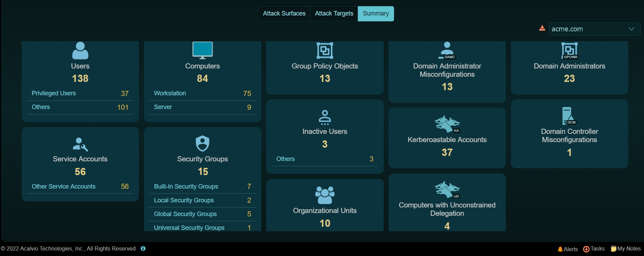Screen dimensions: 644x256
Task: Click the Domain Controller Misconfigurations DCM icon
Action: pyautogui.click(x=569, y=116)
